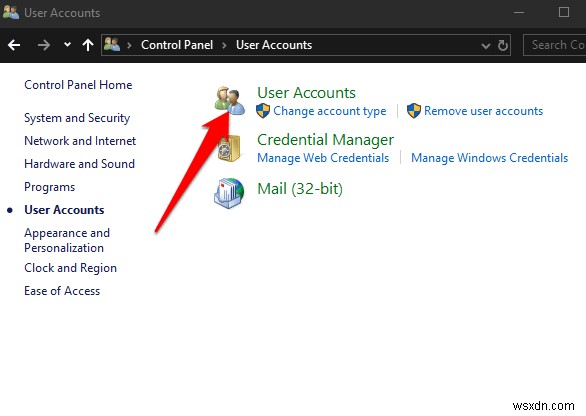Click Change account type
This screenshot has height=416, width=586.
pos(330,111)
